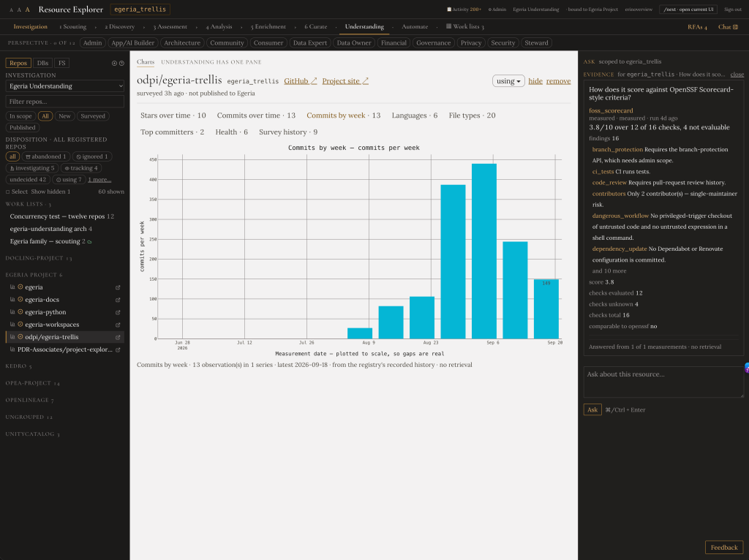
Task: Expand the OPENLINEAGE 7 group
Action: [29, 400]
